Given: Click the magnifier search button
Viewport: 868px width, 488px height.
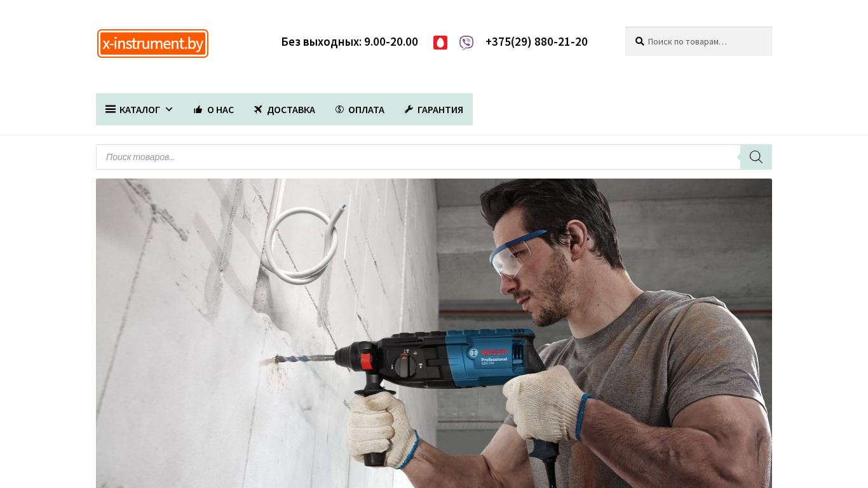Looking at the screenshot, I should (756, 157).
